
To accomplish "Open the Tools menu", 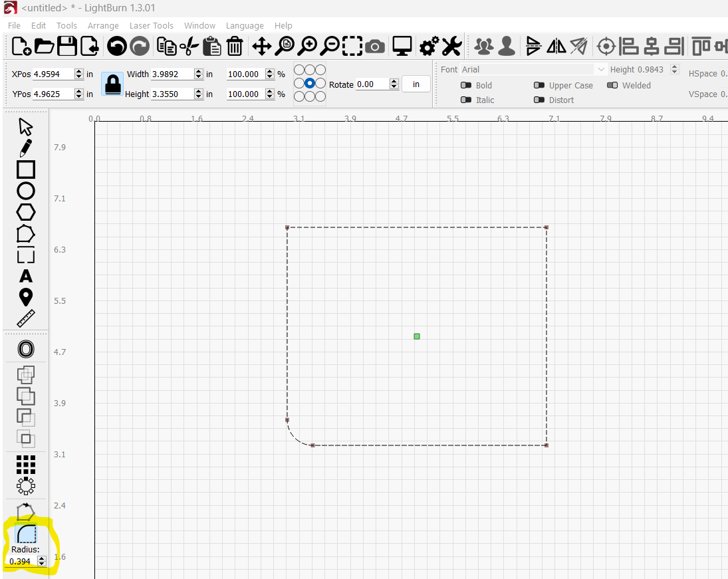I will tap(66, 25).
